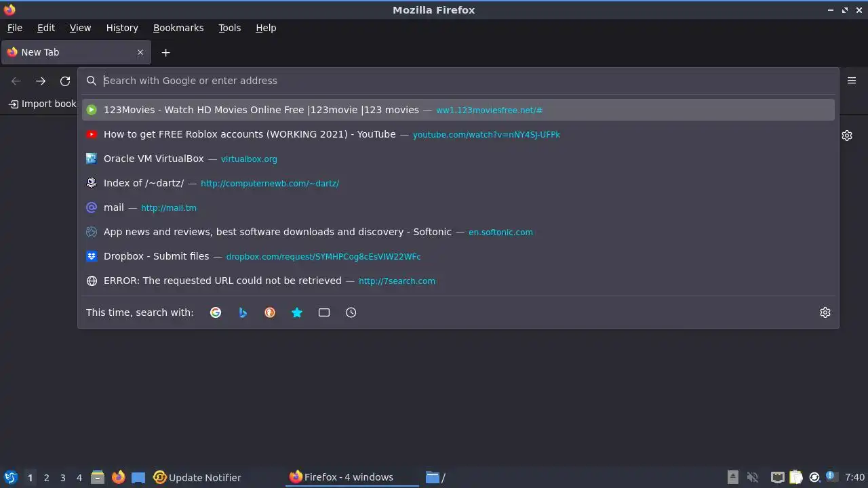Open Dropbox Submit files suggestion
The height and width of the screenshot is (488, 868).
tap(458, 256)
